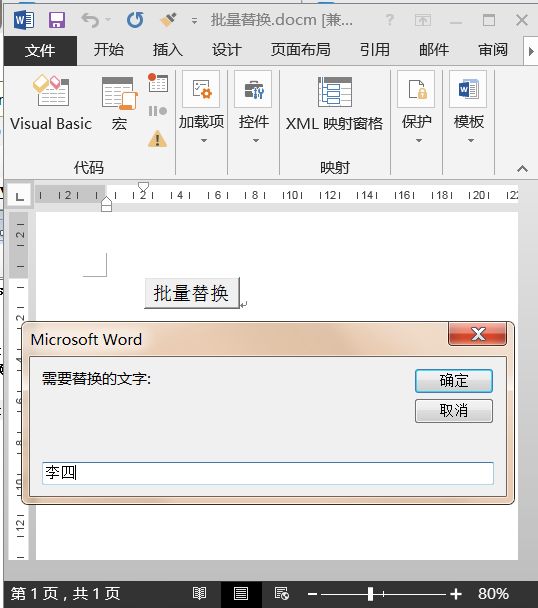This screenshot has width=538, height=608.
Task: Click the text input containing 李四
Action: click(268, 473)
